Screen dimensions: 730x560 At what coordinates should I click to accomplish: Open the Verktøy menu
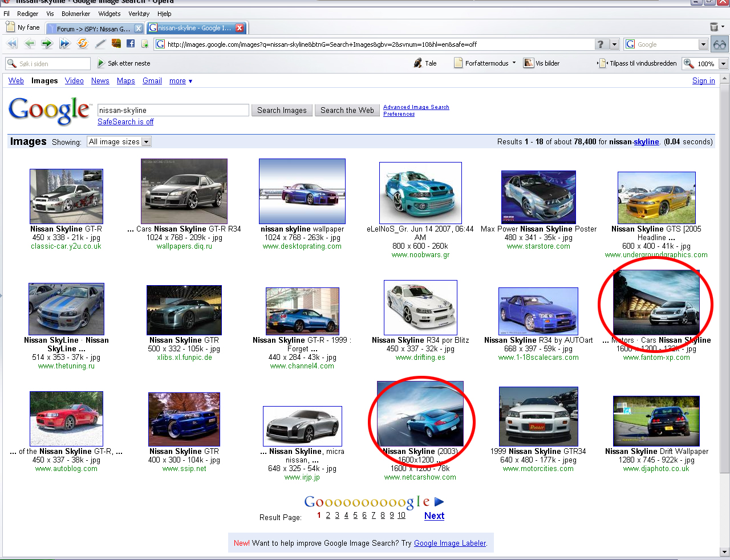[x=139, y=14]
